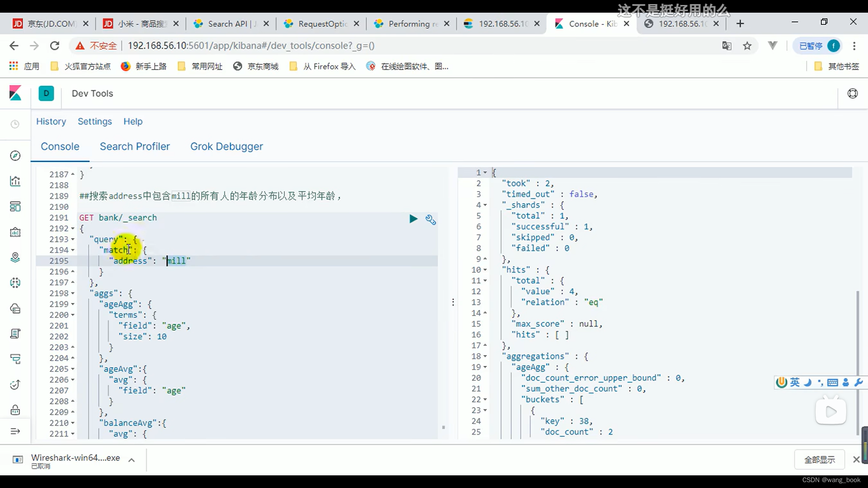Screen dimensions: 868x488
Task: Open the Settings link
Action: coord(94,121)
